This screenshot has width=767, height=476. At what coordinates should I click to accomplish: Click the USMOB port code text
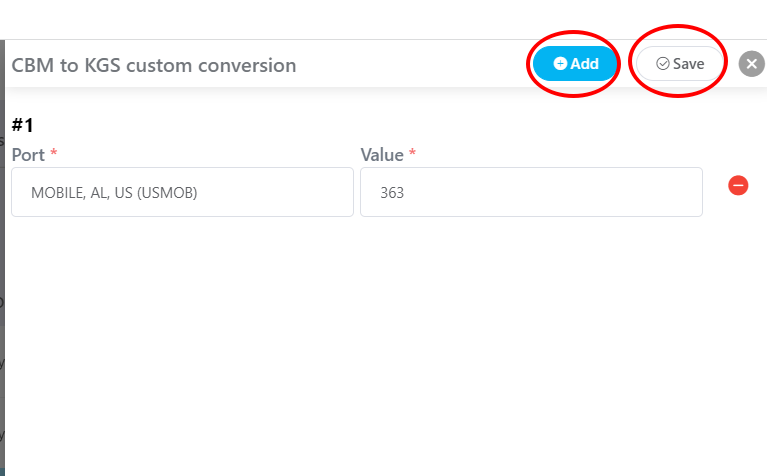pyautogui.click(x=167, y=193)
